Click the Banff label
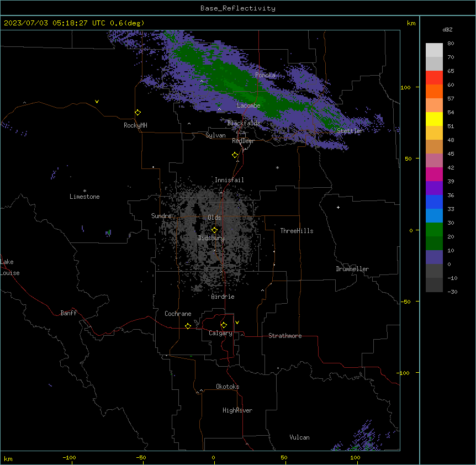Viewport: 476px width, 465px height. 68,313
